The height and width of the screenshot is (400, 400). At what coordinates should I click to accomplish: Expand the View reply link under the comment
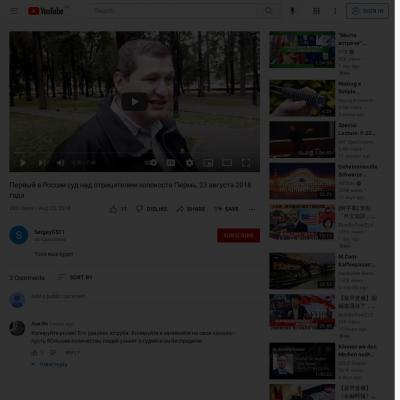tap(50, 364)
